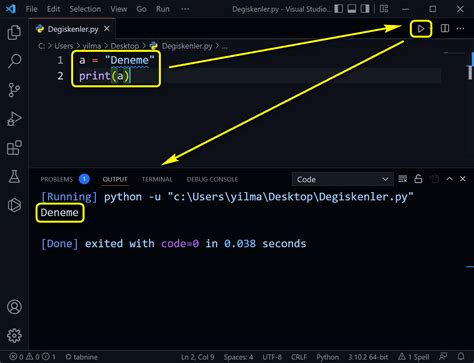Click the feedback icon in status bar
474x363 pixels.
tap(443, 357)
